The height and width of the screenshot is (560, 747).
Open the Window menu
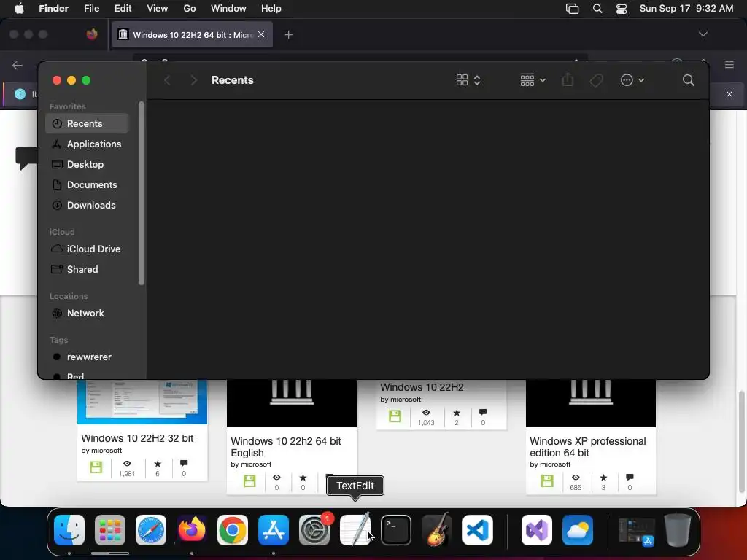(x=228, y=9)
